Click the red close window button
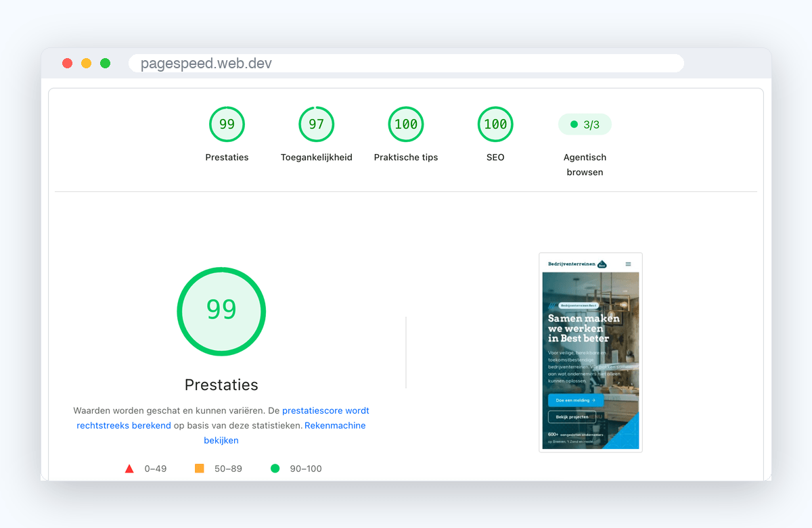The height and width of the screenshot is (528, 812). tap(68, 64)
